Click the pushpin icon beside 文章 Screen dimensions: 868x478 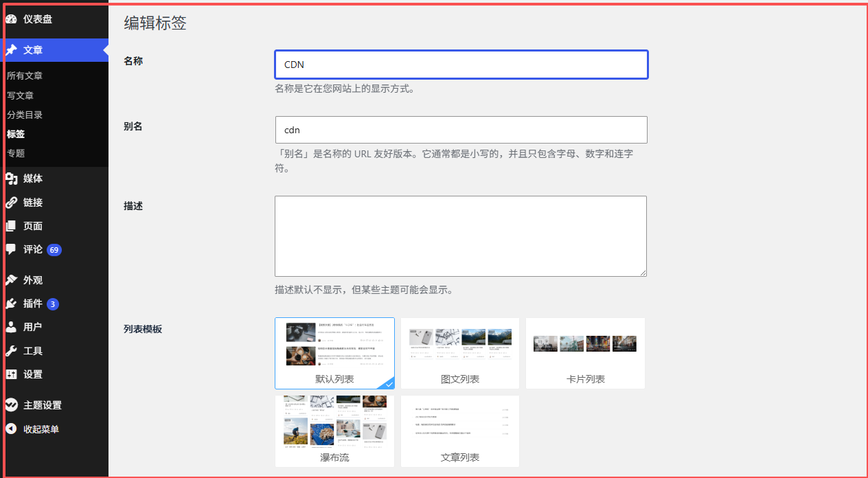11,50
